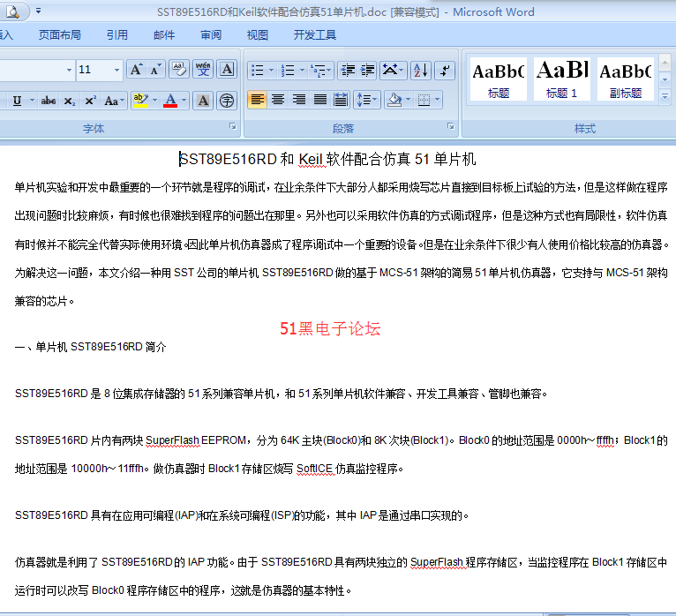This screenshot has height=616, width=676.
Task: Apply the 标题 style
Action: click(499, 79)
